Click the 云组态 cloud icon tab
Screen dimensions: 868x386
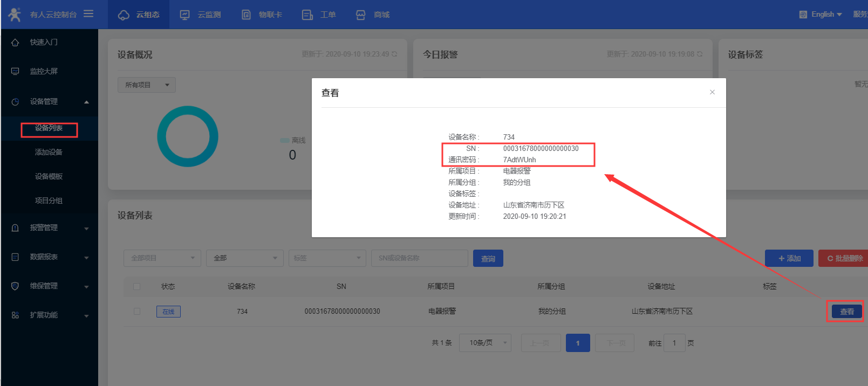click(139, 15)
